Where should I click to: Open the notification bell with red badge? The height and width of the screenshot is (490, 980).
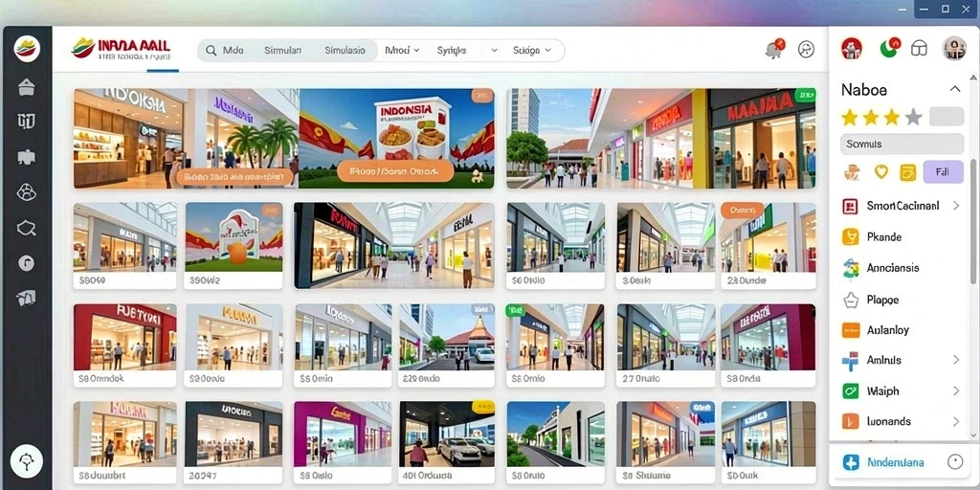(775, 49)
